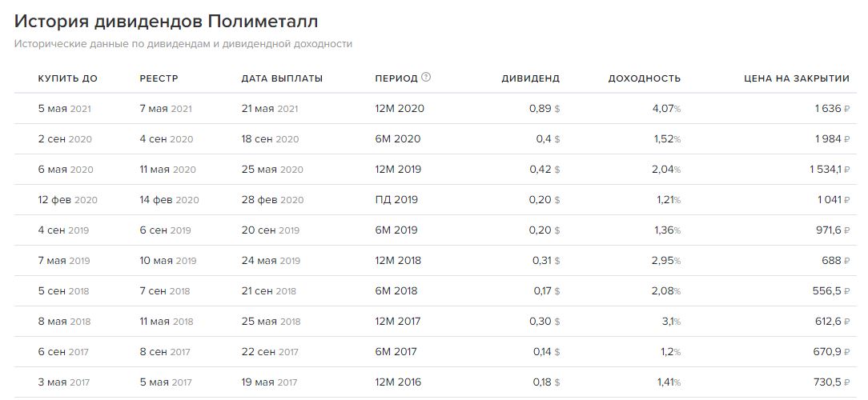The image size is (868, 400).
Task: Click the ДОХОДНОСТЬ column header
Action: point(644,78)
